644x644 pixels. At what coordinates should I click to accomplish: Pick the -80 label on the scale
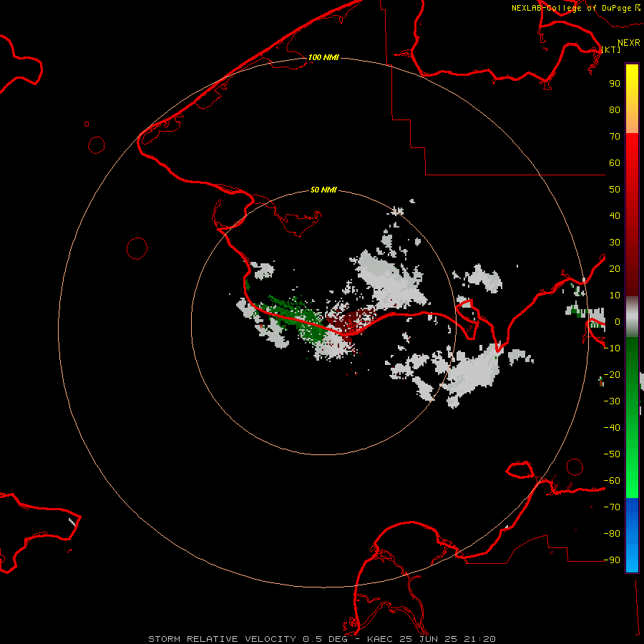612,534
